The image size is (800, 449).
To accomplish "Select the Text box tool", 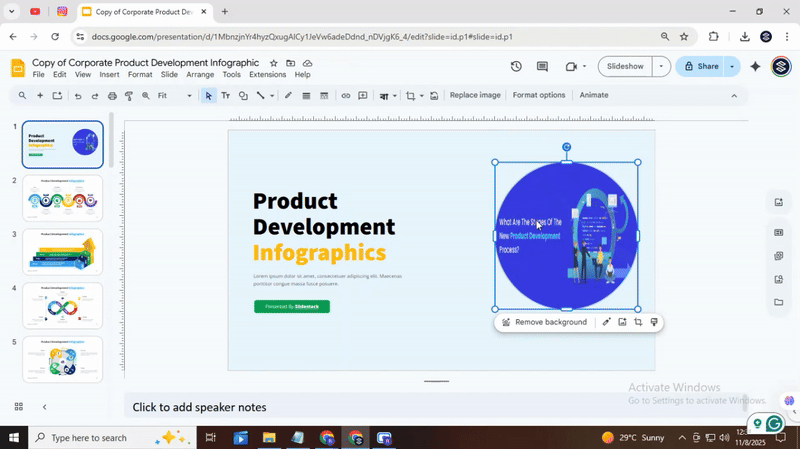I will click(x=225, y=96).
